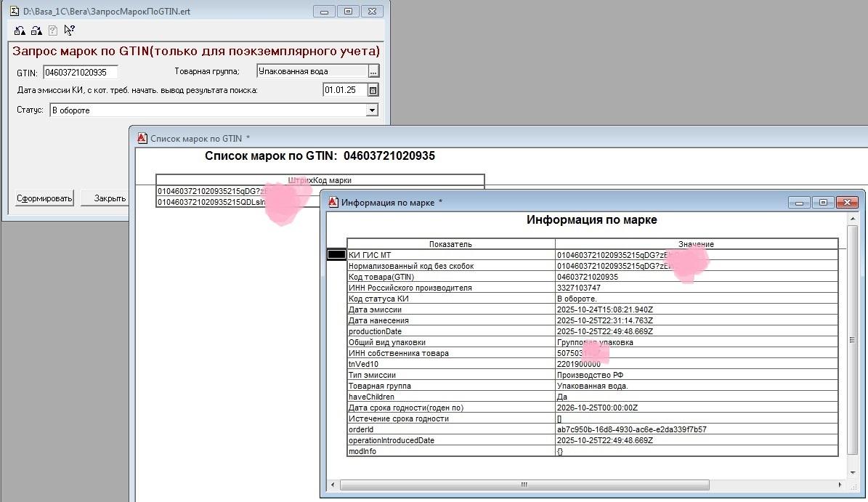This screenshot has width=868, height=502.
Task: Select the orderId value cell
Action: coord(696,429)
